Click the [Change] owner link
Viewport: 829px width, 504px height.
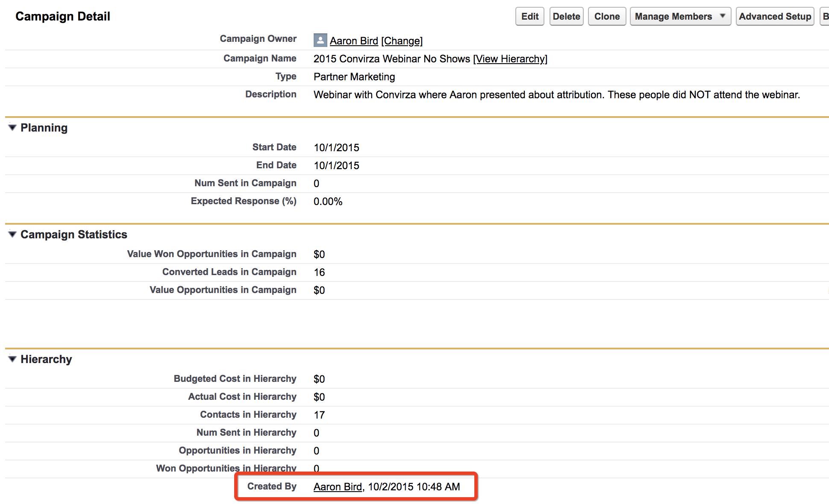[402, 41]
